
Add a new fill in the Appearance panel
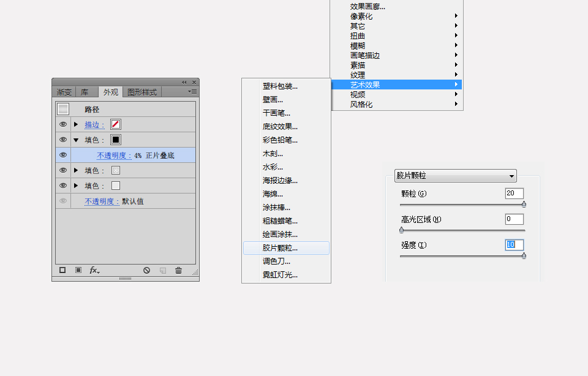click(78, 270)
